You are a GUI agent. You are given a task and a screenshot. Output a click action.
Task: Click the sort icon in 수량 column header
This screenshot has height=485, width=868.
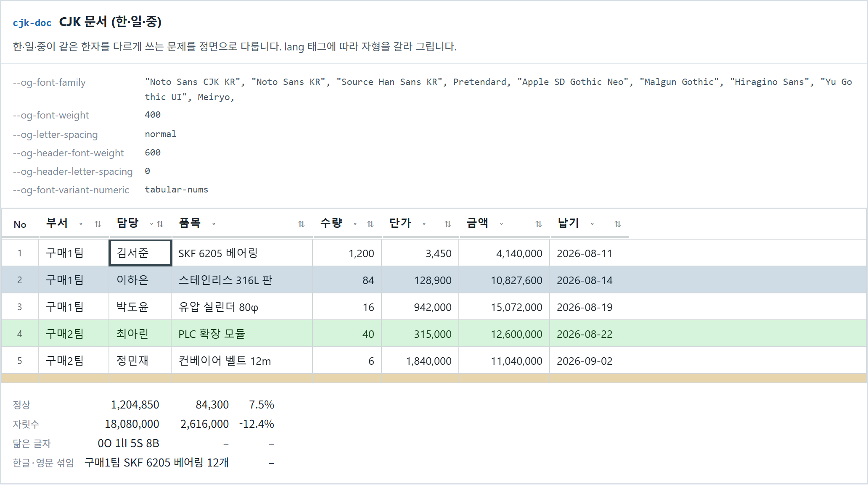(x=370, y=224)
